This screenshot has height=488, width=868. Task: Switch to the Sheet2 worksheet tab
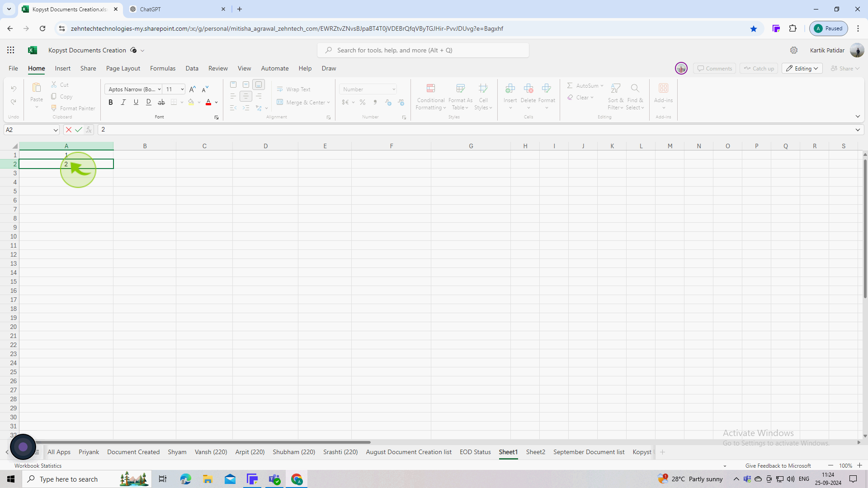point(535,452)
